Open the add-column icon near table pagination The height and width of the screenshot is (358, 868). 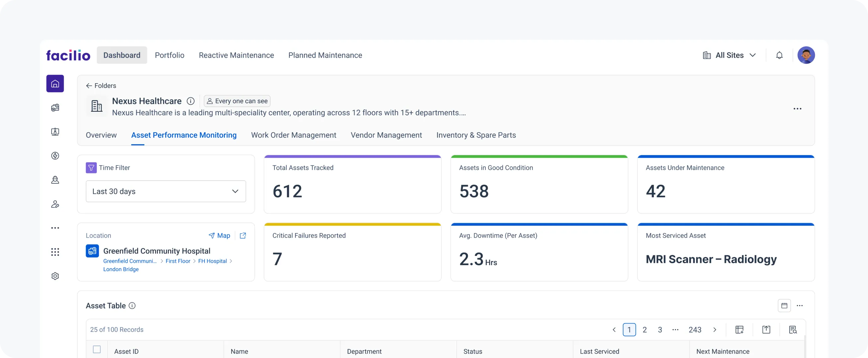click(740, 329)
